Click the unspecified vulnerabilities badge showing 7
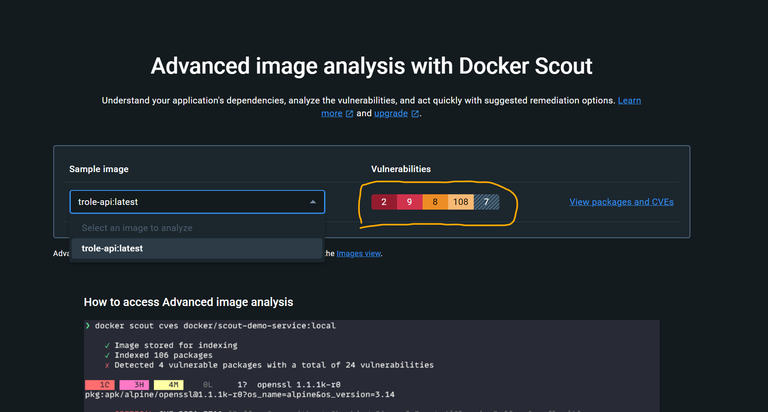The height and width of the screenshot is (412, 768). coord(486,202)
